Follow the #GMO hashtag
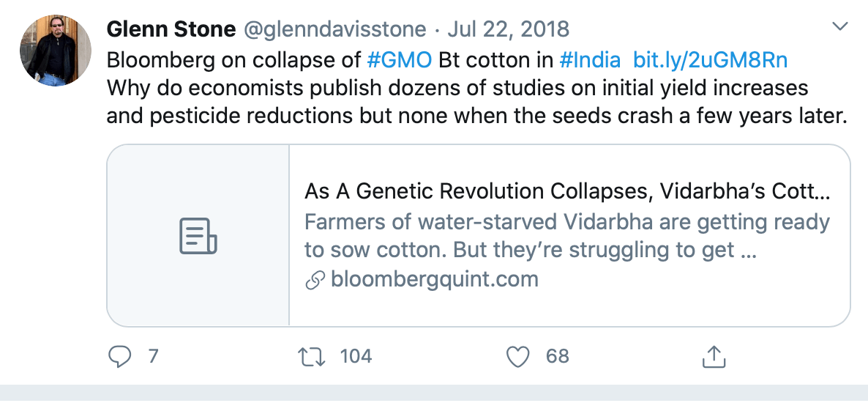 [x=399, y=59]
